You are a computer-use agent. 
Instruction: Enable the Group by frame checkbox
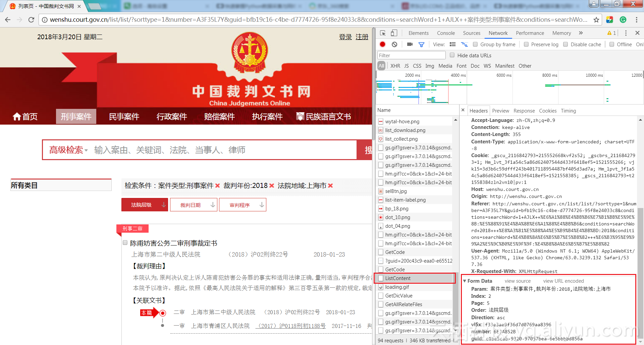(x=475, y=44)
